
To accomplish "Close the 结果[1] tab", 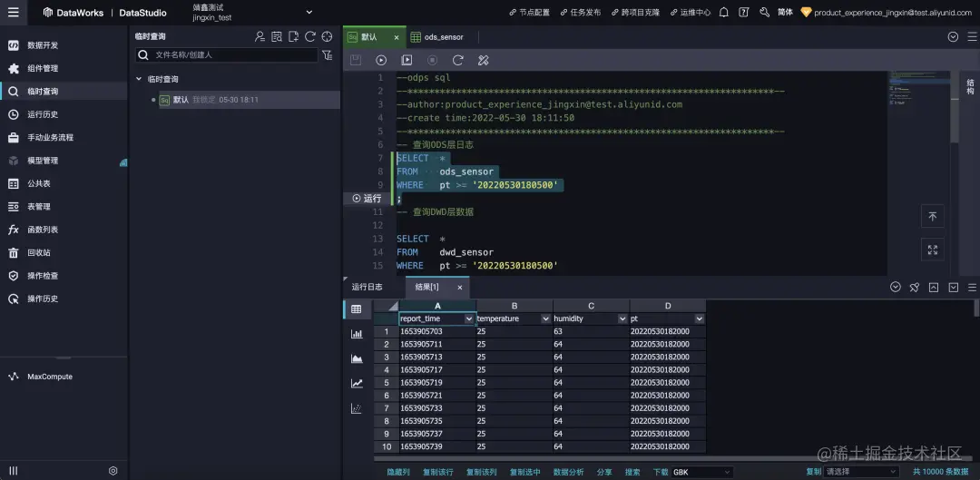I will (x=459, y=288).
